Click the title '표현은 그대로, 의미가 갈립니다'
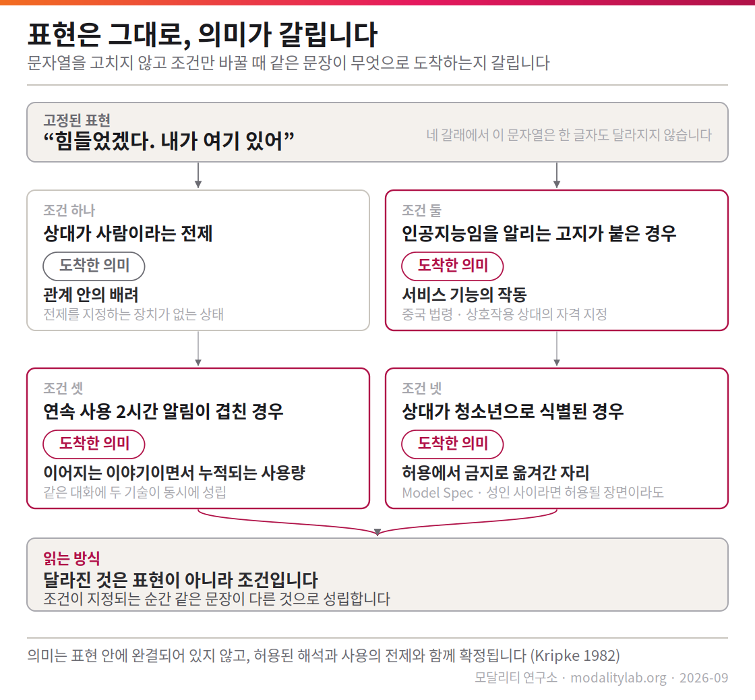 [x=202, y=35]
